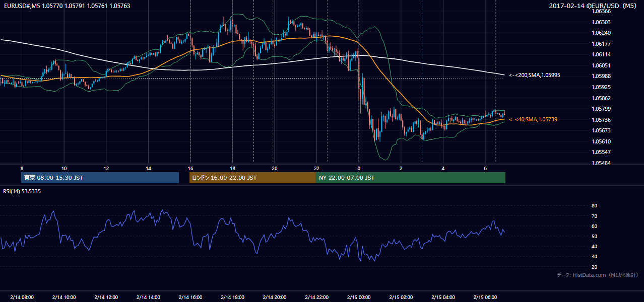Screen dimensions: 644x302
Task: Click the 1.05484 price axis value
Action: [601, 163]
